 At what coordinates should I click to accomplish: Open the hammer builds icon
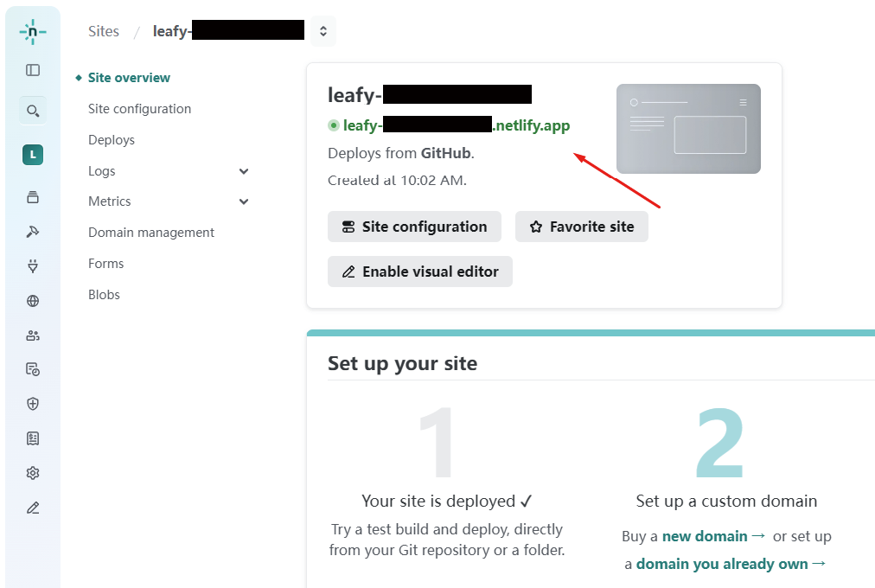pos(33,232)
